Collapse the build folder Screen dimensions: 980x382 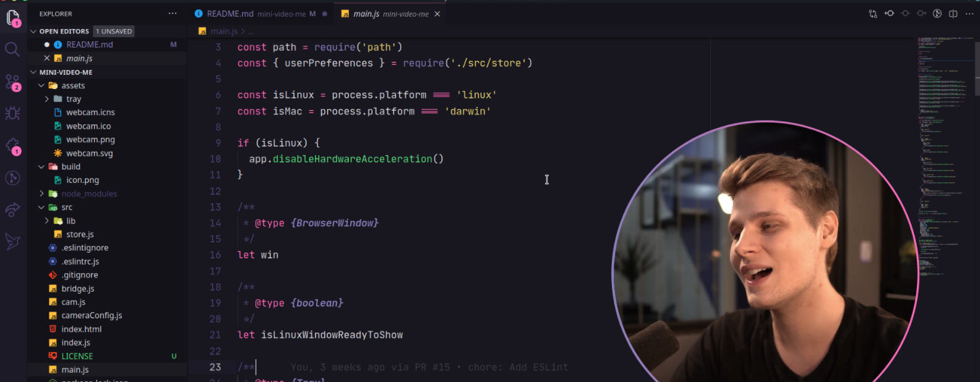point(41,167)
